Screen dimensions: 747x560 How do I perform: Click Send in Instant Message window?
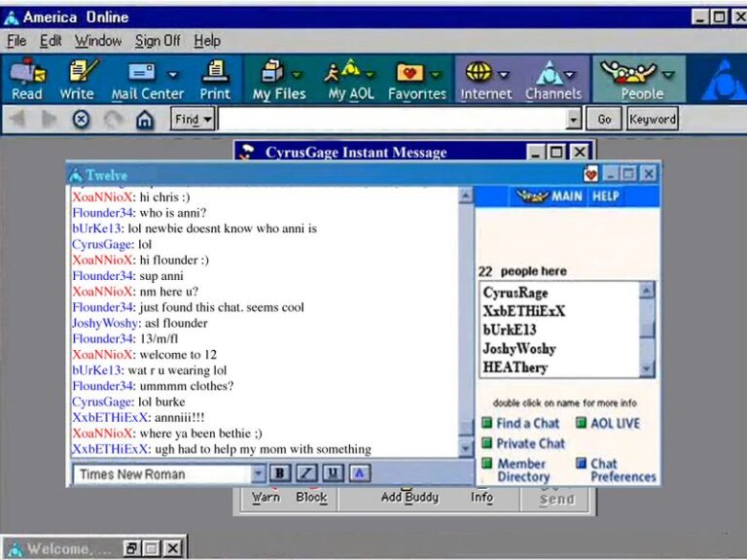pyautogui.click(x=556, y=499)
